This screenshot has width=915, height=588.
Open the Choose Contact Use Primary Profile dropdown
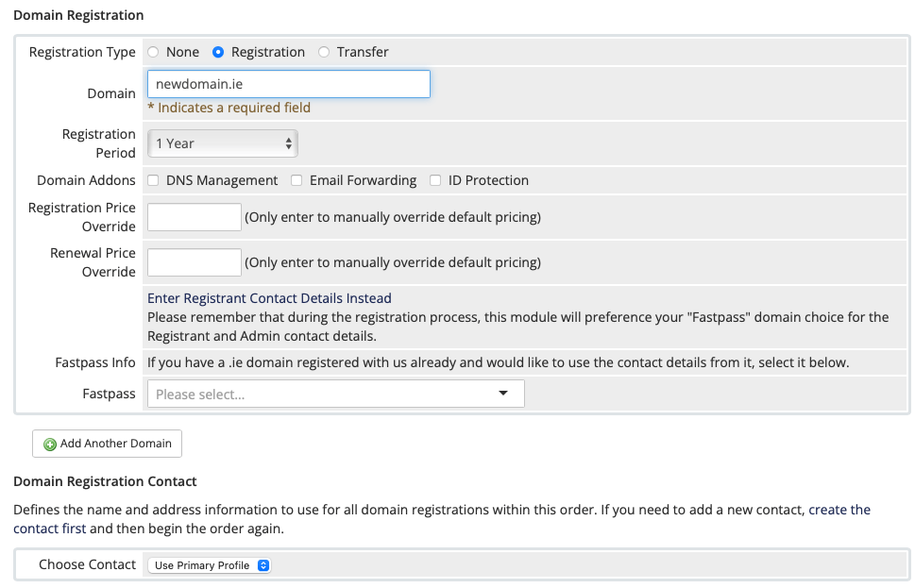[x=209, y=565]
